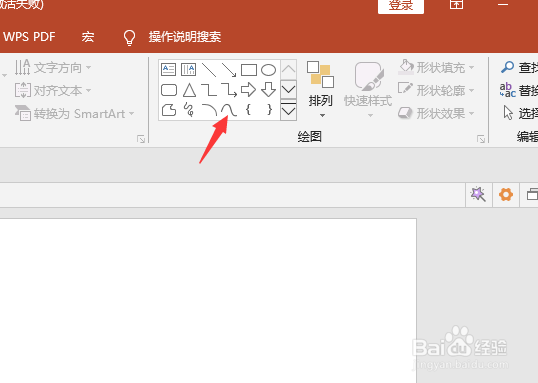Viewport: 538px width, 383px height.
Task: Select the vertical text box shape
Action: tap(188, 69)
